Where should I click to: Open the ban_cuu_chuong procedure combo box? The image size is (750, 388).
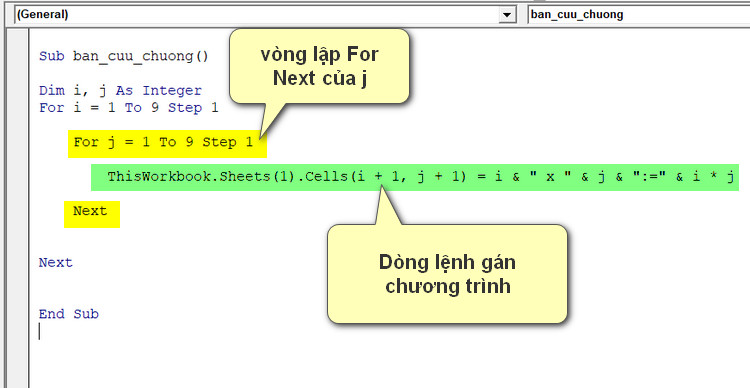[639, 15]
